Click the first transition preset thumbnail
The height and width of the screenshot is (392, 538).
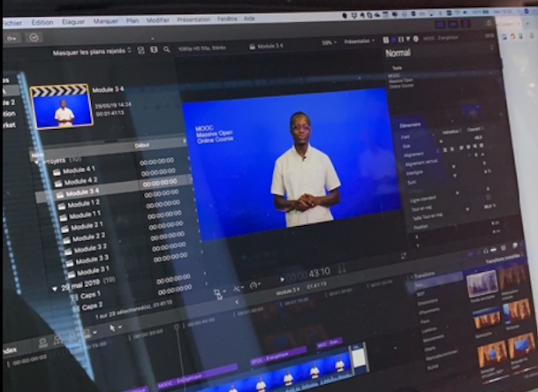(x=482, y=283)
